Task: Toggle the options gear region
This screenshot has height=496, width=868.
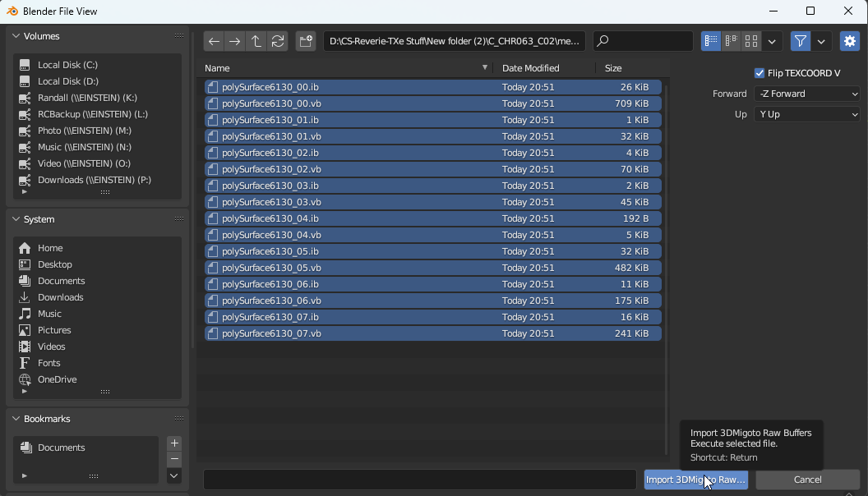Action: (x=850, y=41)
